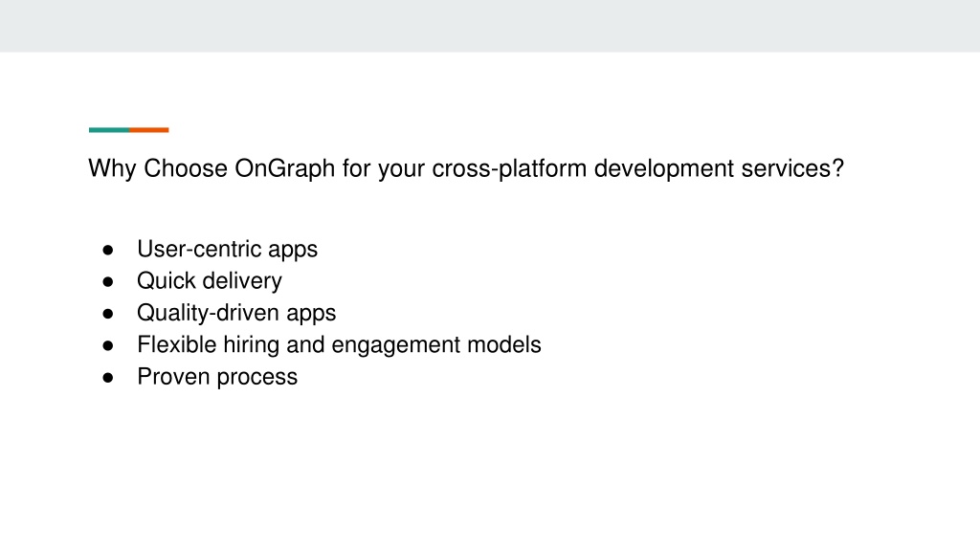Click 'Flexible hiring and engagement models' line
Screen dimensions: 980x551
pos(339,344)
